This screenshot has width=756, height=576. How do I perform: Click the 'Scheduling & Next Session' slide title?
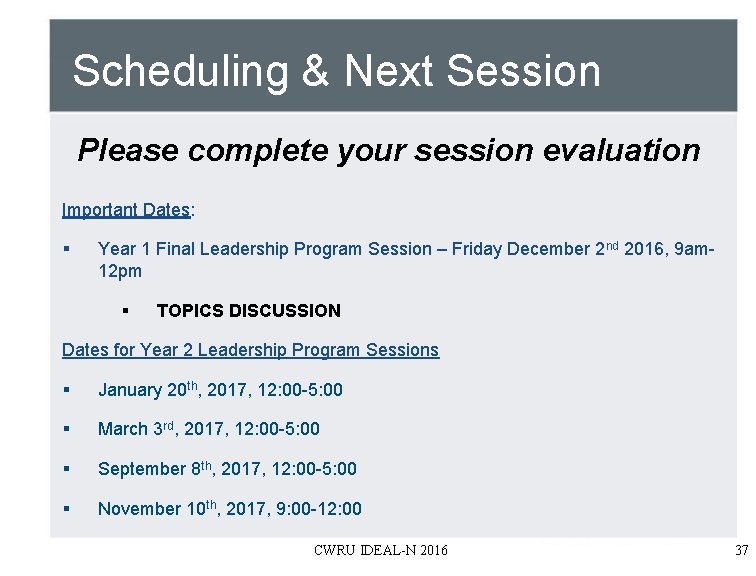coord(337,71)
